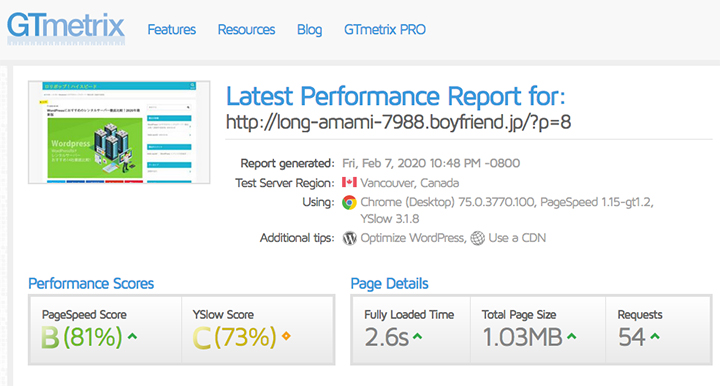Open the website screenshot thumbnail
Viewport: 720px width, 386px height.
coord(119,132)
